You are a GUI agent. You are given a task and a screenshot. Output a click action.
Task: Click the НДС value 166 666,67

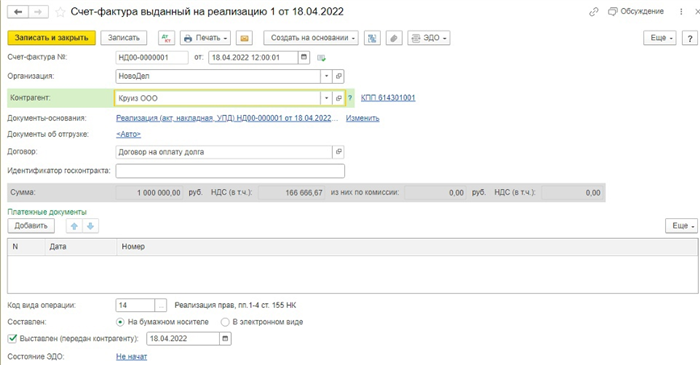point(292,193)
